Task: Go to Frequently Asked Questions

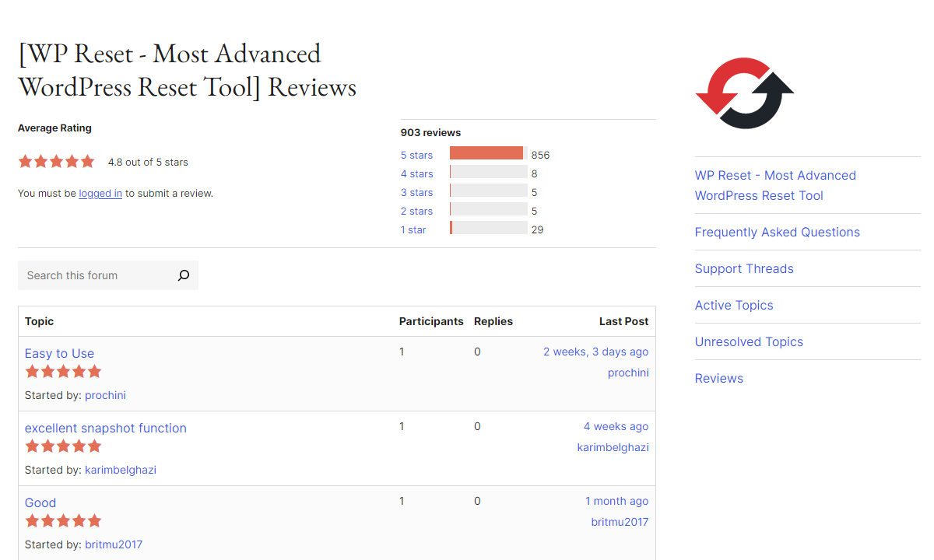Action: point(778,232)
